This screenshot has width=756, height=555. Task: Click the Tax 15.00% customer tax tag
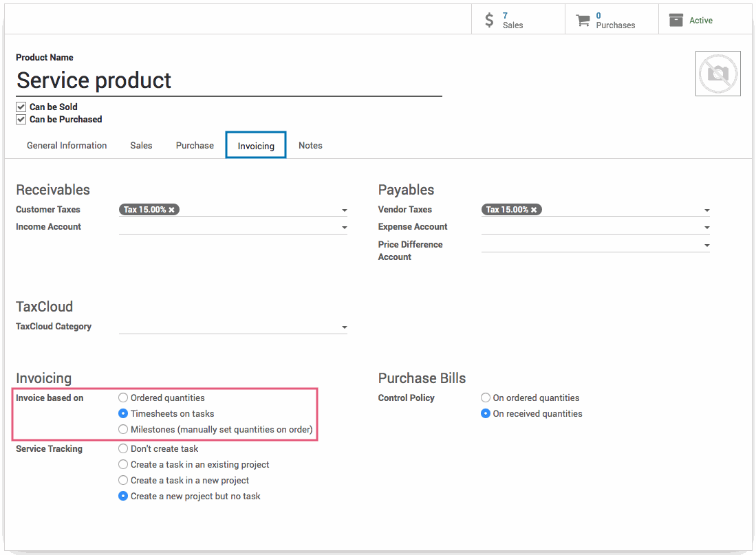pos(149,210)
